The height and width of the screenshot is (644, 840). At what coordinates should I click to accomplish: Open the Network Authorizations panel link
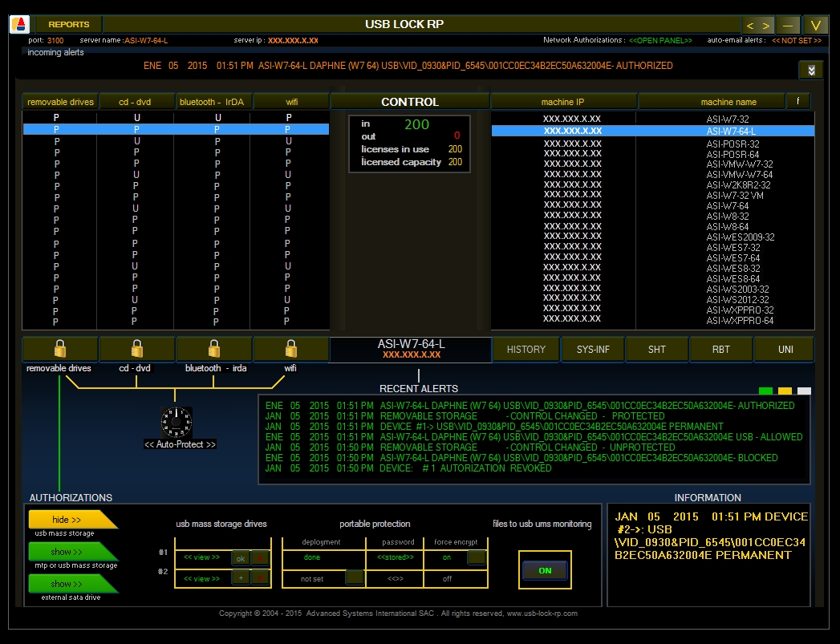660,41
